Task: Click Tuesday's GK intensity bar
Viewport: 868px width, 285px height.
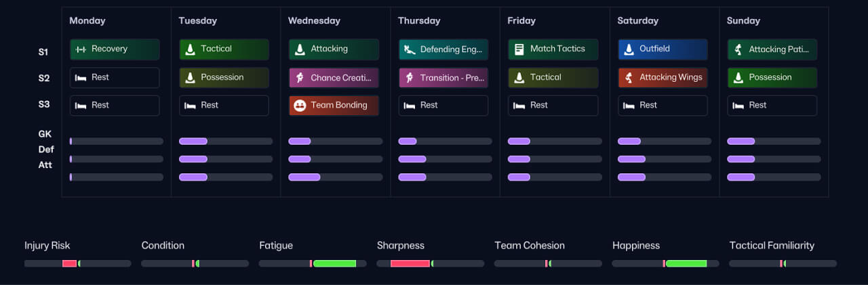Action: [x=225, y=141]
